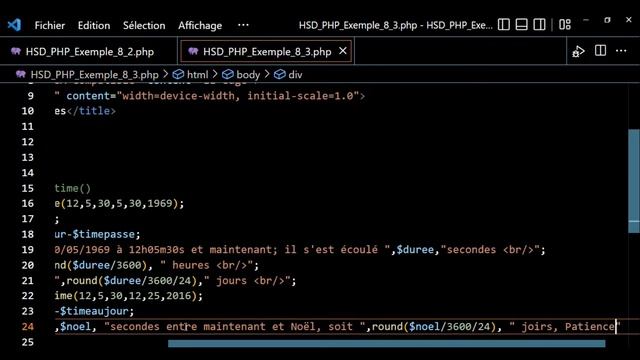Open the Affichage menu

(x=200, y=25)
